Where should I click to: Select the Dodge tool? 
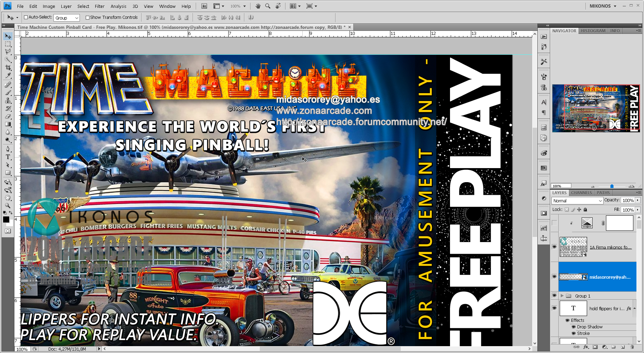[x=8, y=140]
